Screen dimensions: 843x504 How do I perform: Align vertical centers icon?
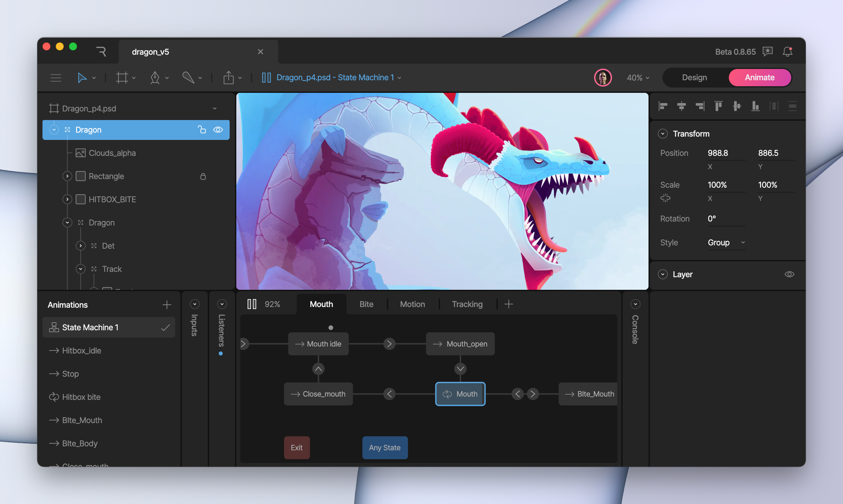pos(737,106)
